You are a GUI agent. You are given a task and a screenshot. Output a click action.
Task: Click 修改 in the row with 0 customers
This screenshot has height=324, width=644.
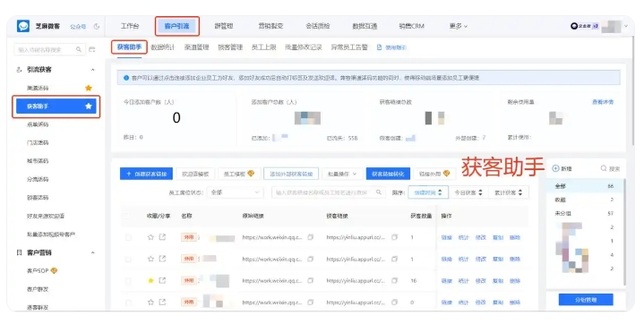(480, 303)
